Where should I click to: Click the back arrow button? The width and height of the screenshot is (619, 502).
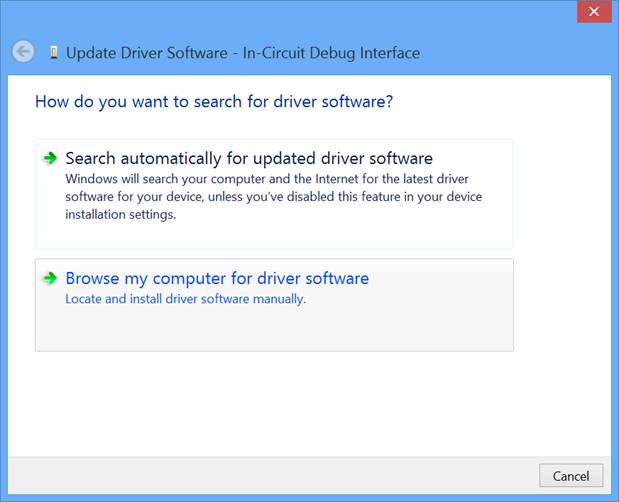click(x=23, y=51)
